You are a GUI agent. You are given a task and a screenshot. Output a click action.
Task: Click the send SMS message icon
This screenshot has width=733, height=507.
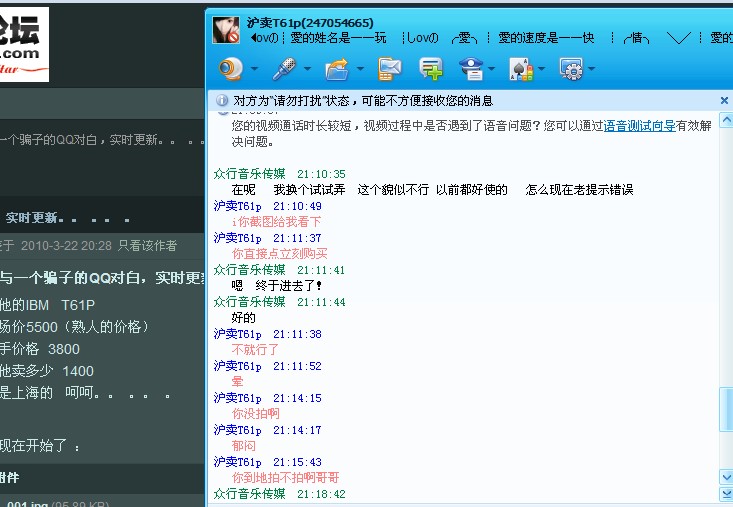point(390,69)
